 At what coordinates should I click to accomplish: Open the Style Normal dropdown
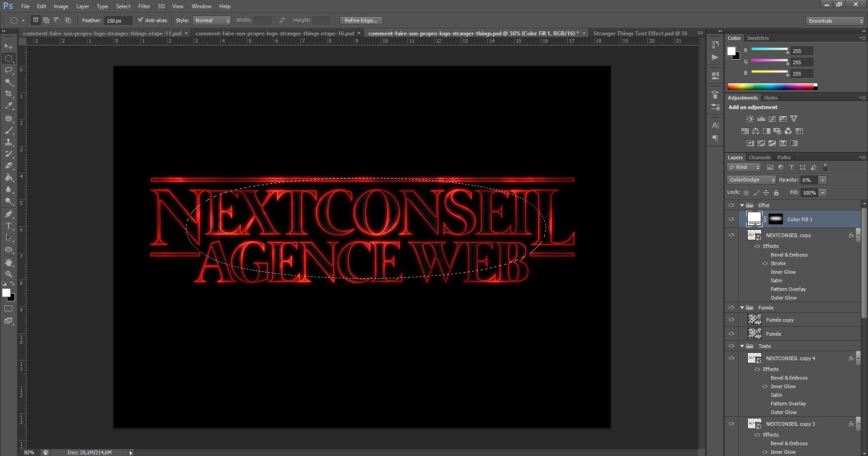coord(212,20)
